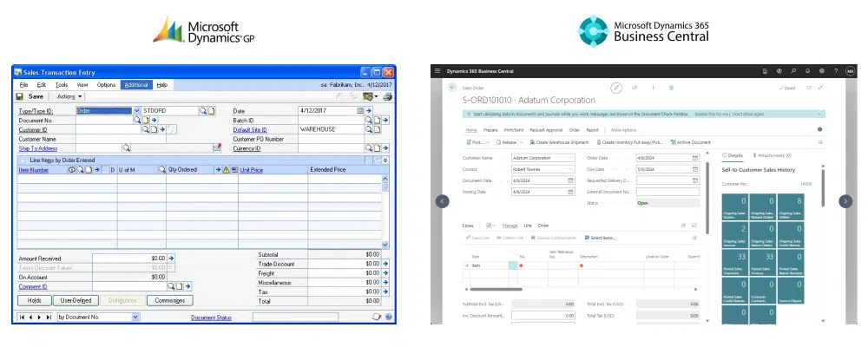This screenshot has height=347, width=868.
Task: Click the External Document No. field
Action: pos(667,192)
